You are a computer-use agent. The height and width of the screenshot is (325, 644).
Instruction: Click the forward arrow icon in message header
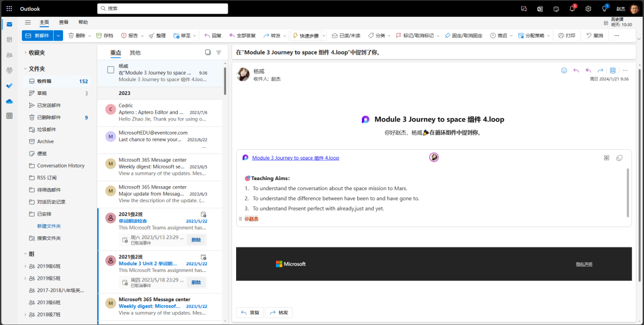click(600, 70)
